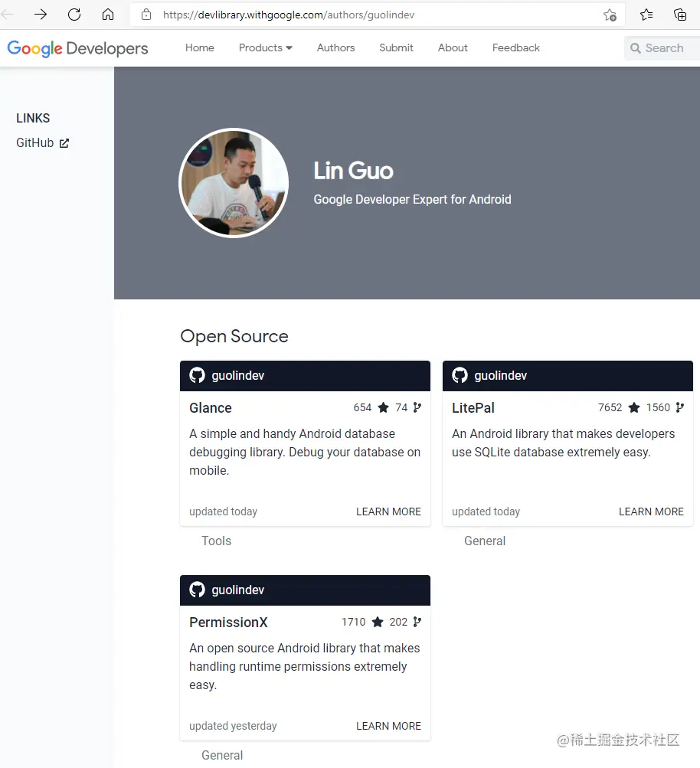Viewport: 700px width, 768px height.
Task: Click the LINKS sidebar heading
Action: [33, 118]
